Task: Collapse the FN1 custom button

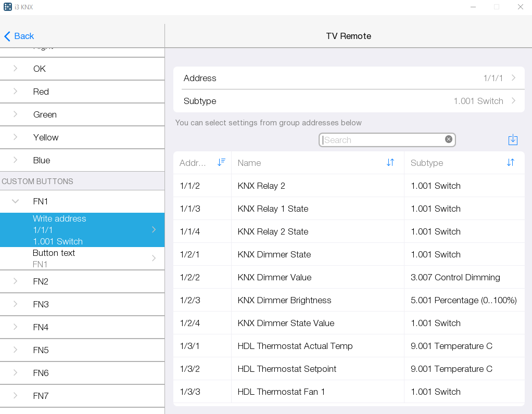Action: click(x=16, y=201)
